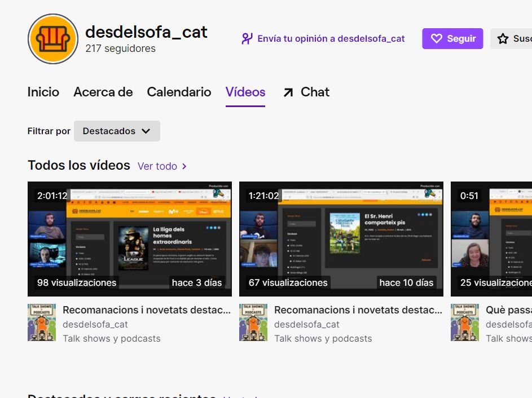Click 'hace 10 días' label on second video
The width and height of the screenshot is (532, 398).
pyautogui.click(x=406, y=283)
